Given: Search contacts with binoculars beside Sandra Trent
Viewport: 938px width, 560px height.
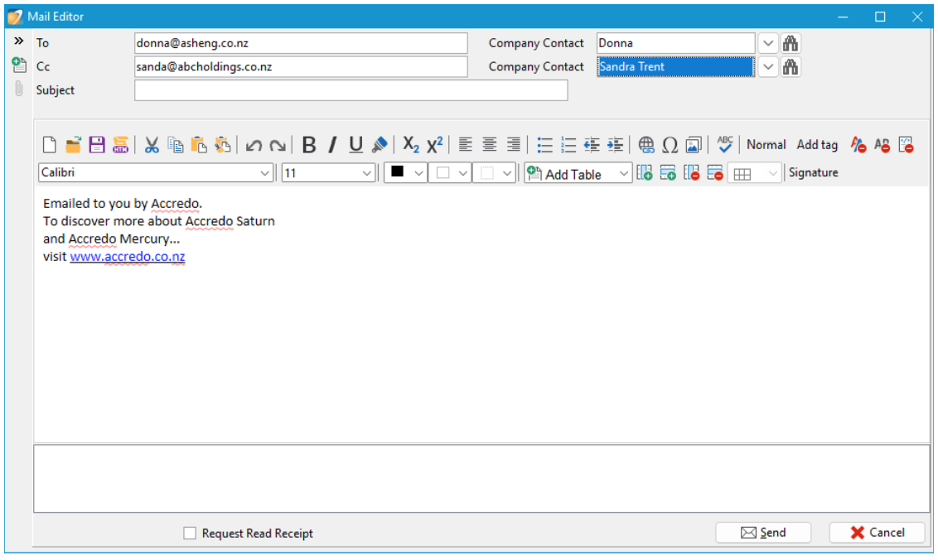Looking at the screenshot, I should 791,66.
